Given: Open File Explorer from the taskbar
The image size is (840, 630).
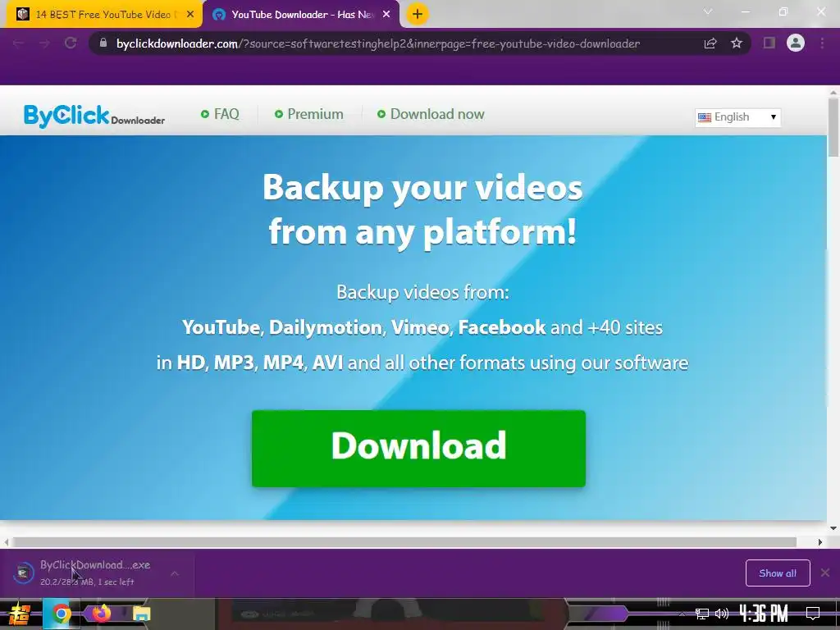Looking at the screenshot, I should (141, 614).
